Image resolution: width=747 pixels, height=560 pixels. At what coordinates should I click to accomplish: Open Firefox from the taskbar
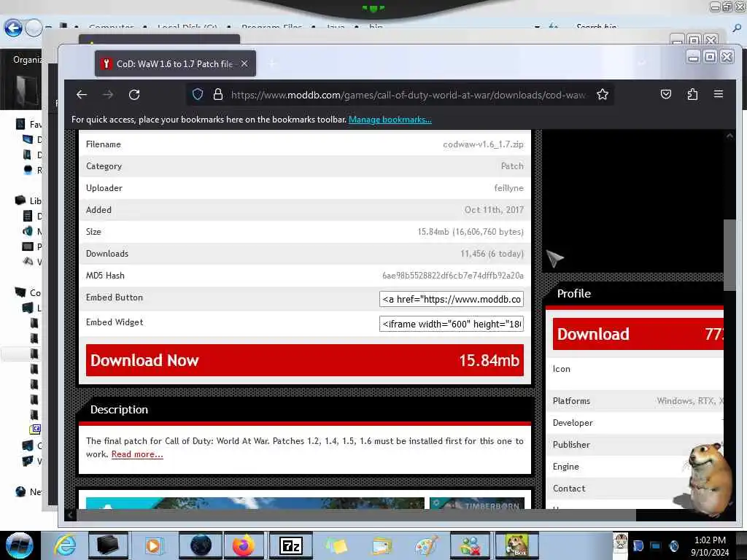coord(244,545)
